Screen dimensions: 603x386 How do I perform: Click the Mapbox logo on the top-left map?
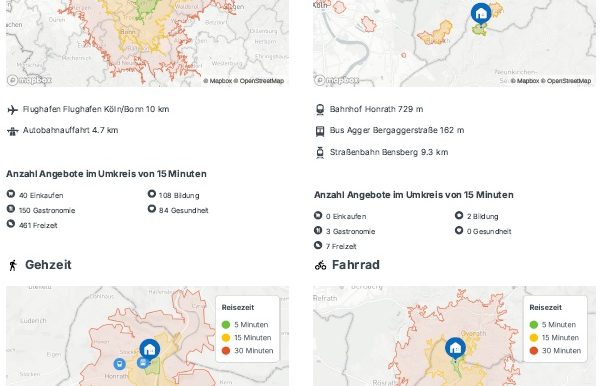[x=30, y=80]
